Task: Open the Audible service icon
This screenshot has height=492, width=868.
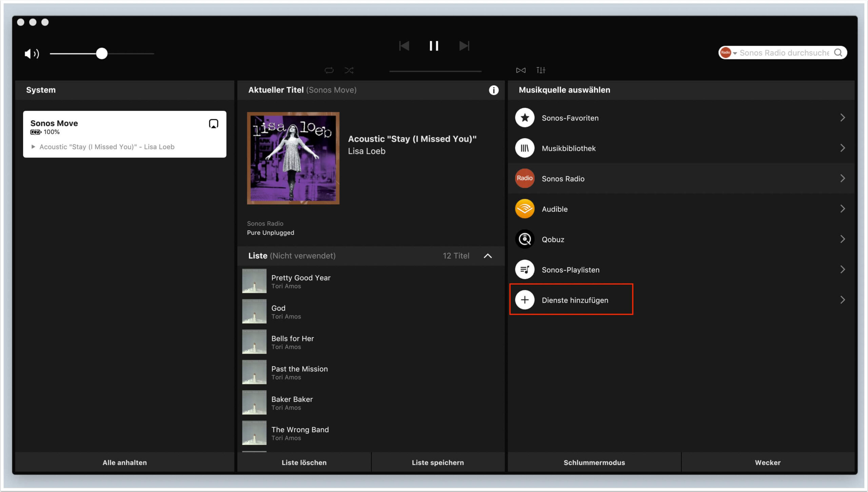Action: tap(525, 209)
